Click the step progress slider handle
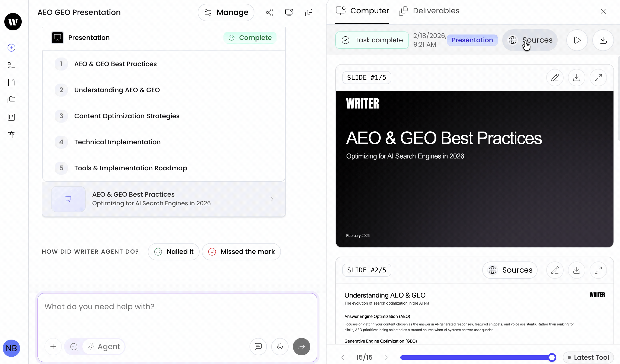The image size is (620, 364). [x=552, y=357]
